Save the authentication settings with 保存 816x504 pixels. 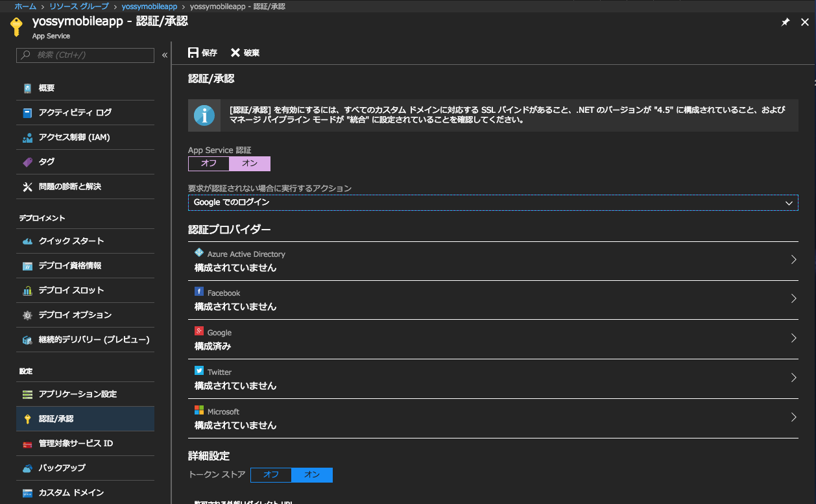point(202,53)
